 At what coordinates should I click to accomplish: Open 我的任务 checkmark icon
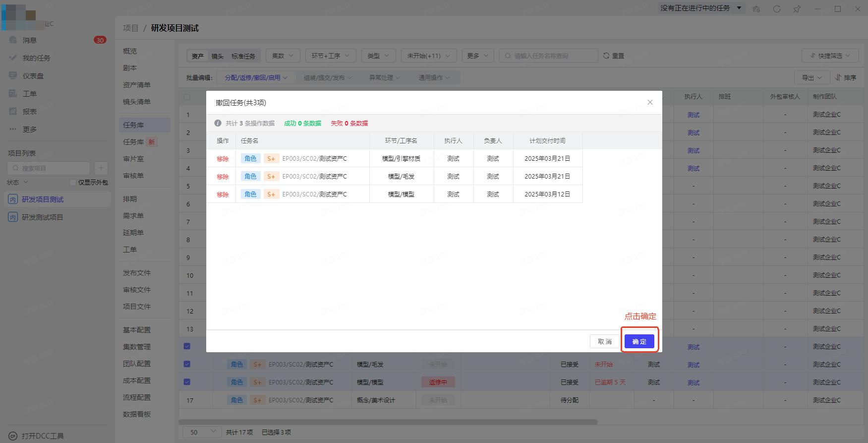[13, 58]
